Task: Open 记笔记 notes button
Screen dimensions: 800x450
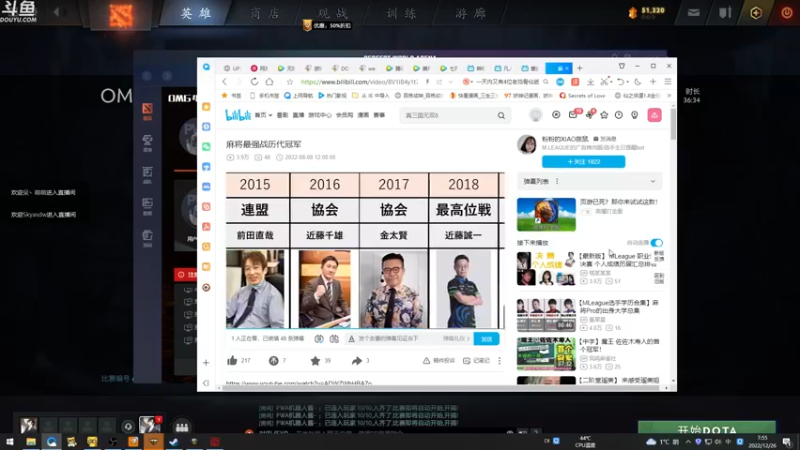Action: [476, 361]
